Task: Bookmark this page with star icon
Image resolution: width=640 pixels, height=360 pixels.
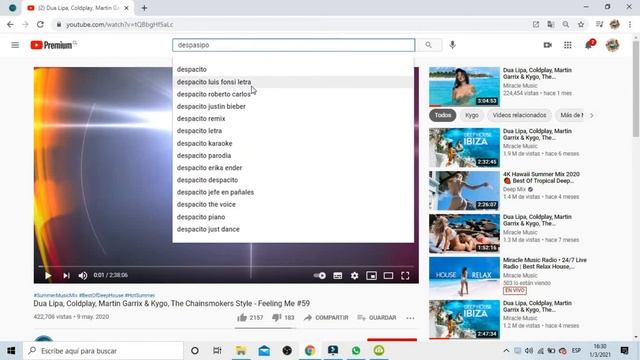Action: [x=581, y=24]
